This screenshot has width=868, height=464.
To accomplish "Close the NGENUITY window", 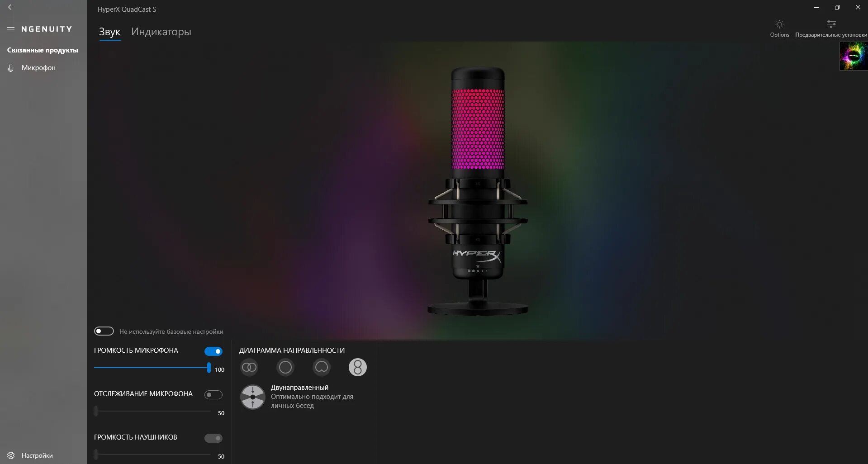I will click(x=858, y=7).
